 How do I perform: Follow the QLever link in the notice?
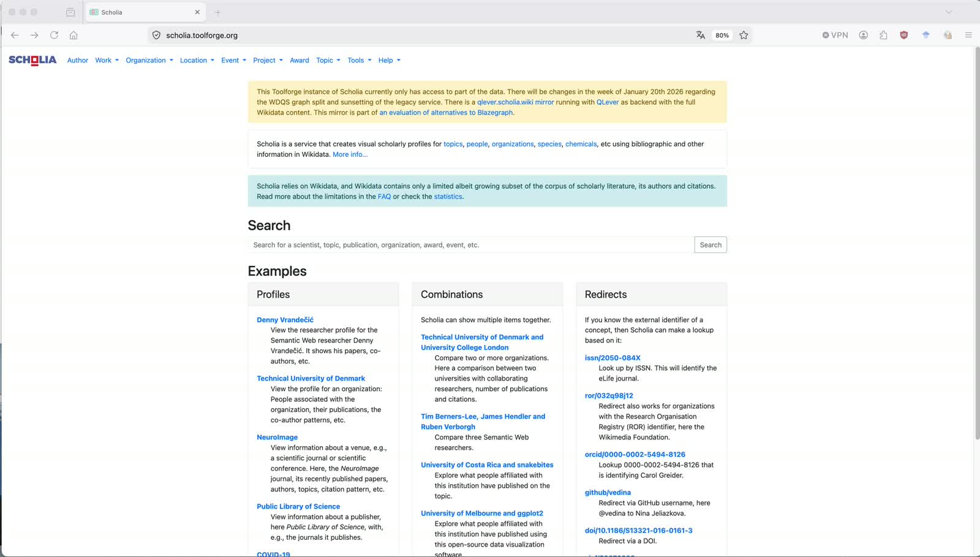(x=608, y=102)
